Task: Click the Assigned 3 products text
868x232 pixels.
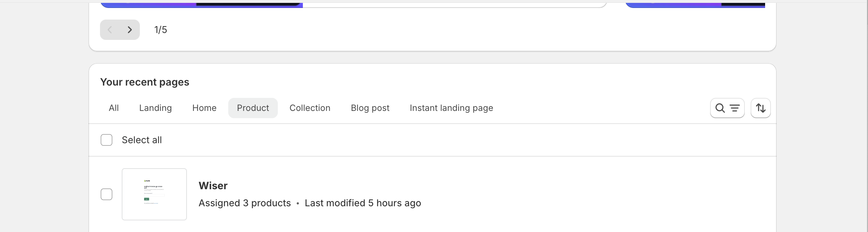Action: click(x=245, y=203)
